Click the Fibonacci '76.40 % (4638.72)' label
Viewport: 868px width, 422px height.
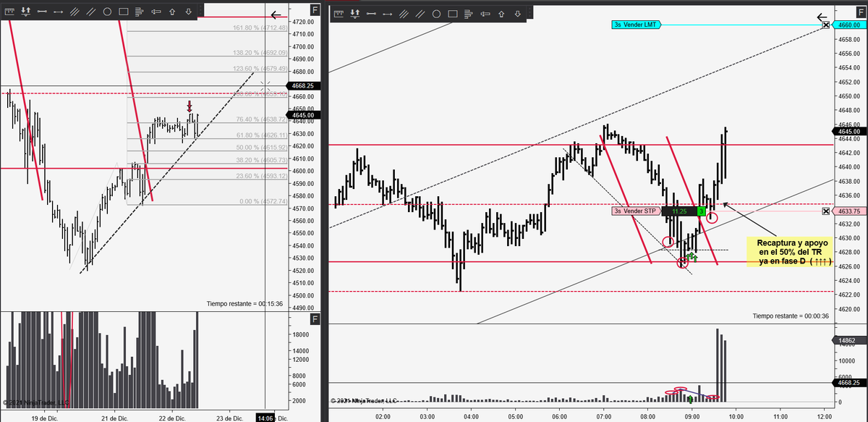click(x=263, y=119)
